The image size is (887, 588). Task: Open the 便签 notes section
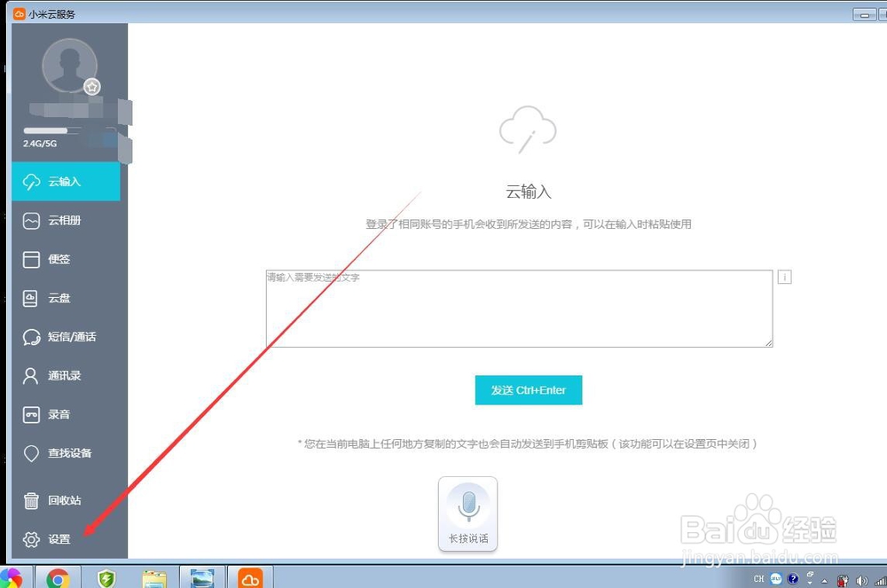[66, 259]
